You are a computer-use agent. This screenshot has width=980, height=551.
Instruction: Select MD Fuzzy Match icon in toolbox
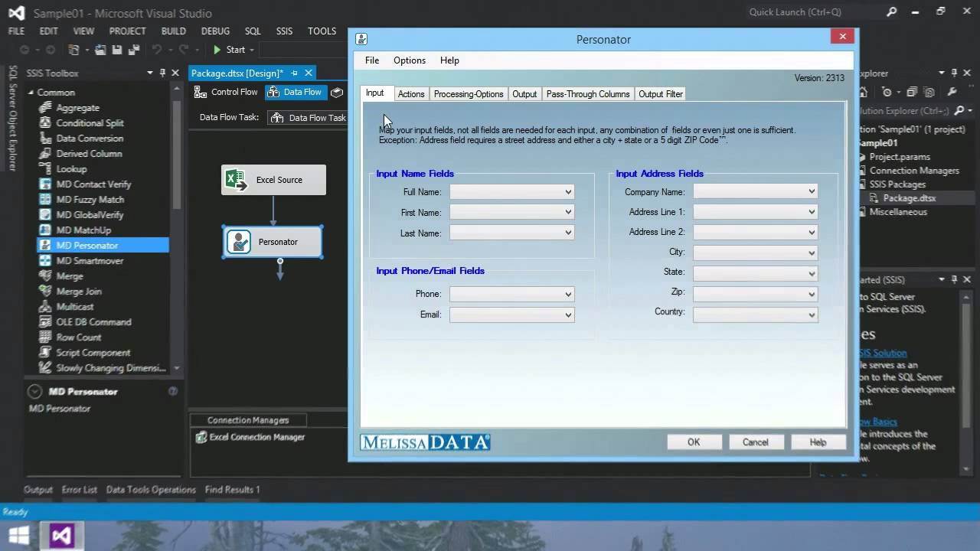point(44,200)
